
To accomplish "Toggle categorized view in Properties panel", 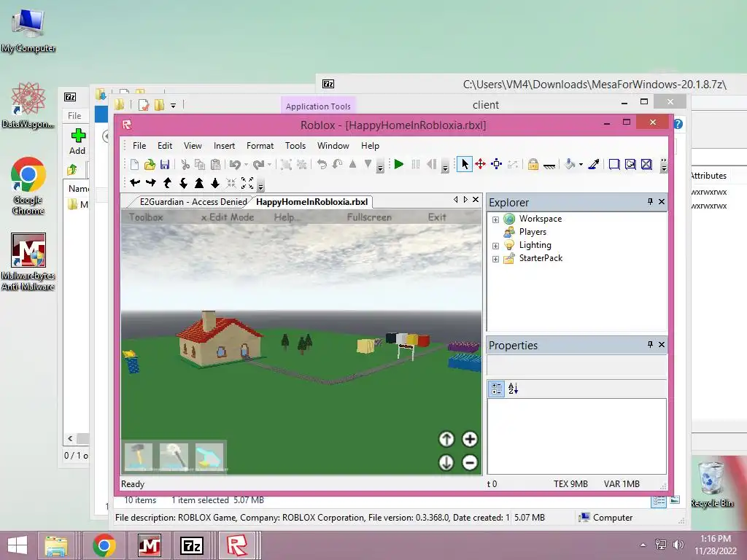I will coord(496,389).
